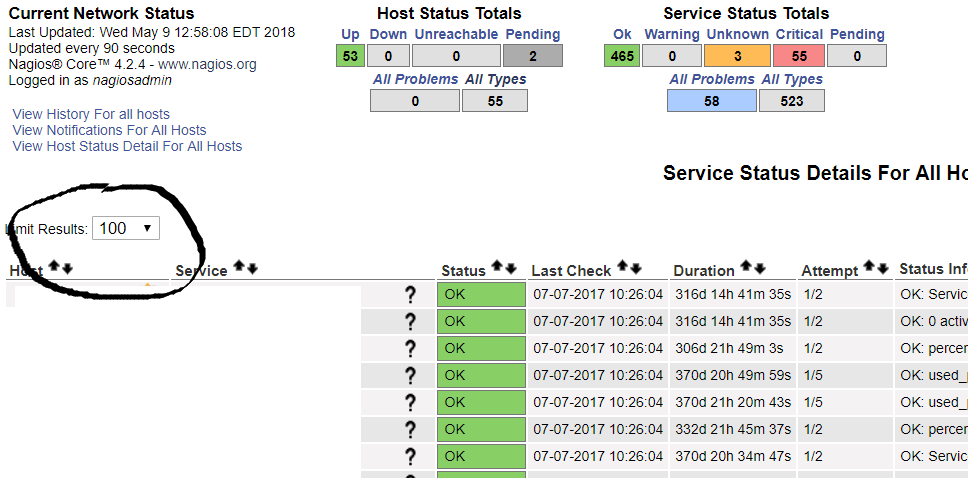Viewport: 968px width, 478px height.
Task: Visit the www.nagios.org link
Action: coord(207,64)
